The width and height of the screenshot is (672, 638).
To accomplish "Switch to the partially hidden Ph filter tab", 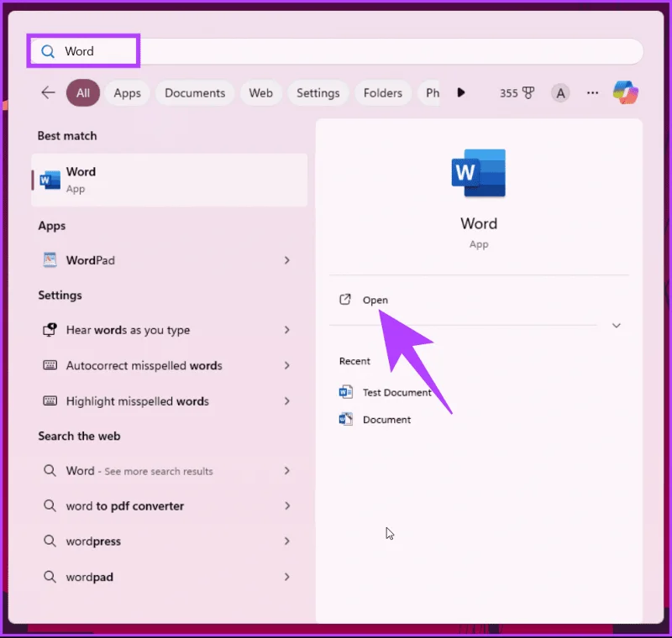I will click(x=429, y=93).
